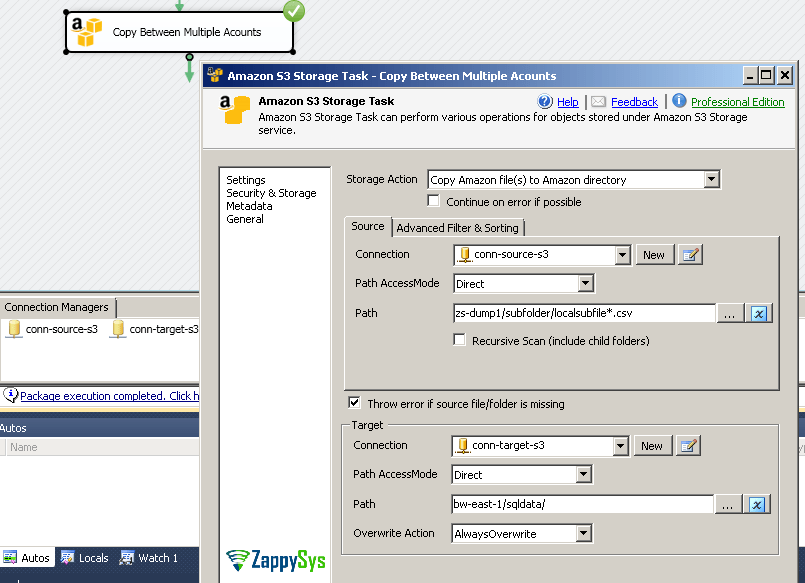This screenshot has height=583, width=805.
Task: Click the expression builder icon beside source Path
Action: click(759, 313)
